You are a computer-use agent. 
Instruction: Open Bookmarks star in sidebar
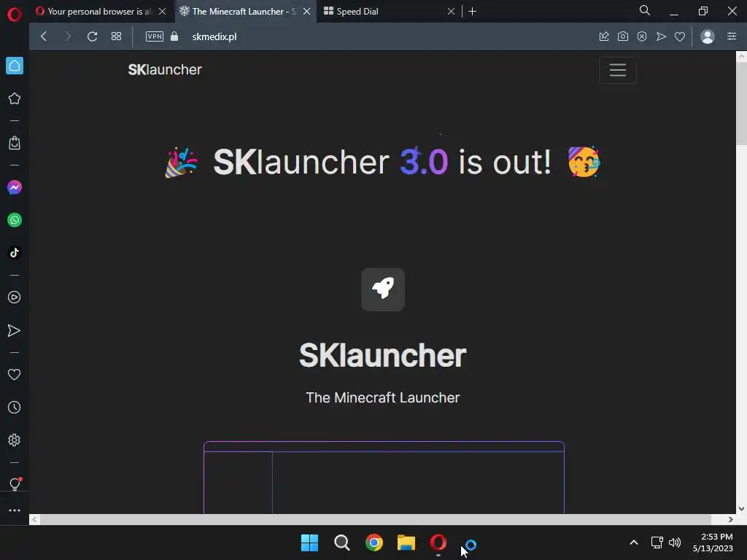pyautogui.click(x=15, y=98)
